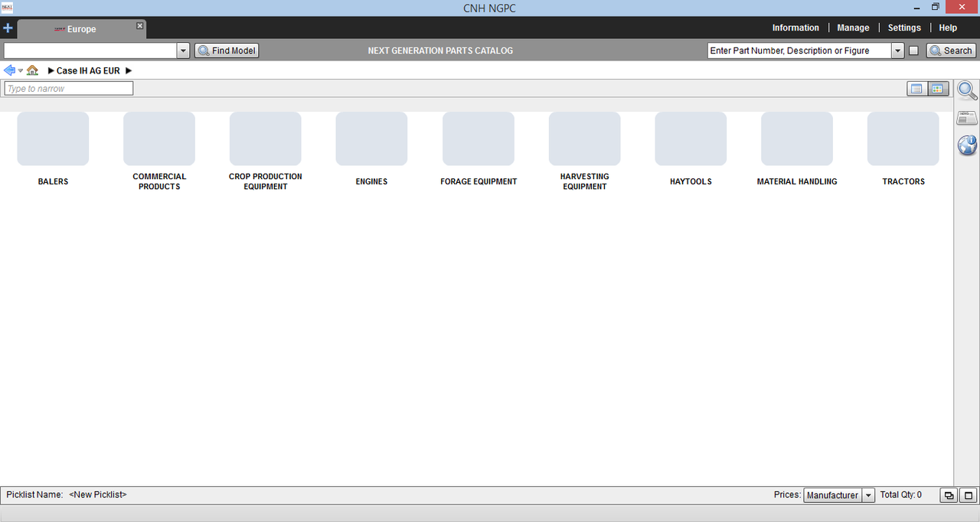Tick the checkbox beside the Search button

(x=913, y=51)
